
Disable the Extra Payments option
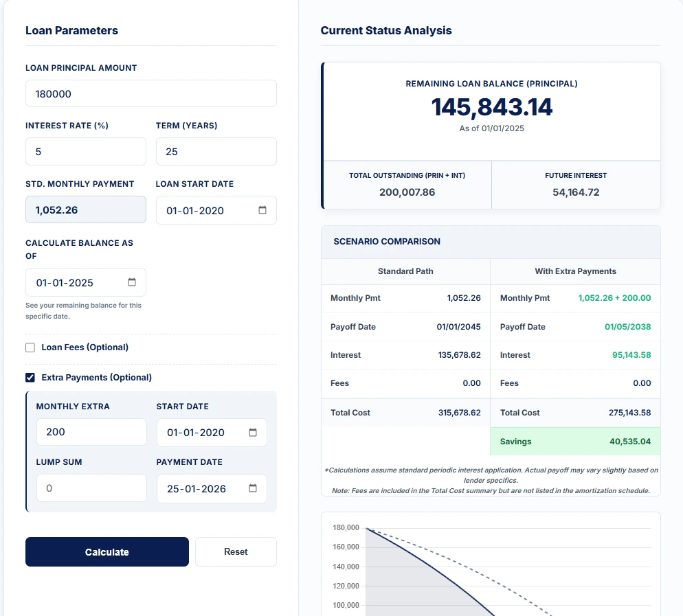30,377
